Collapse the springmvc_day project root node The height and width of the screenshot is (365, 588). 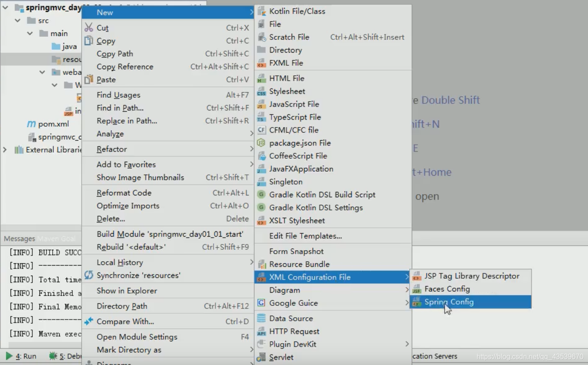[5, 7]
